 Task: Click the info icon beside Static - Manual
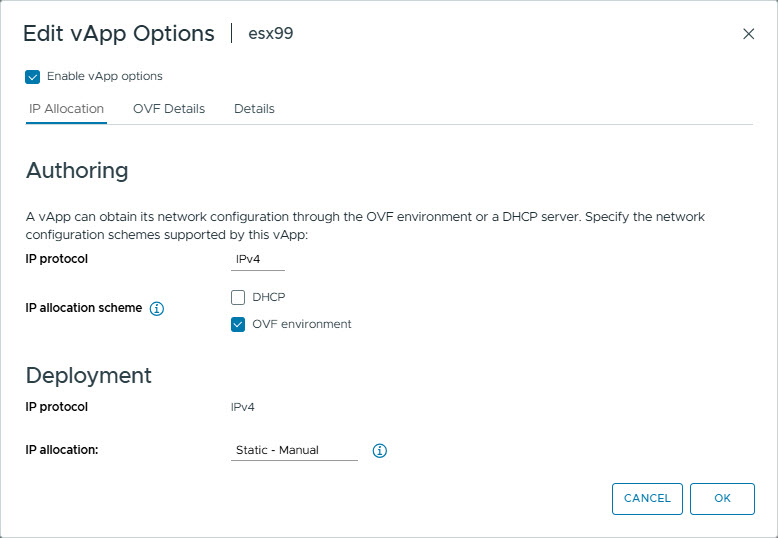pos(380,451)
